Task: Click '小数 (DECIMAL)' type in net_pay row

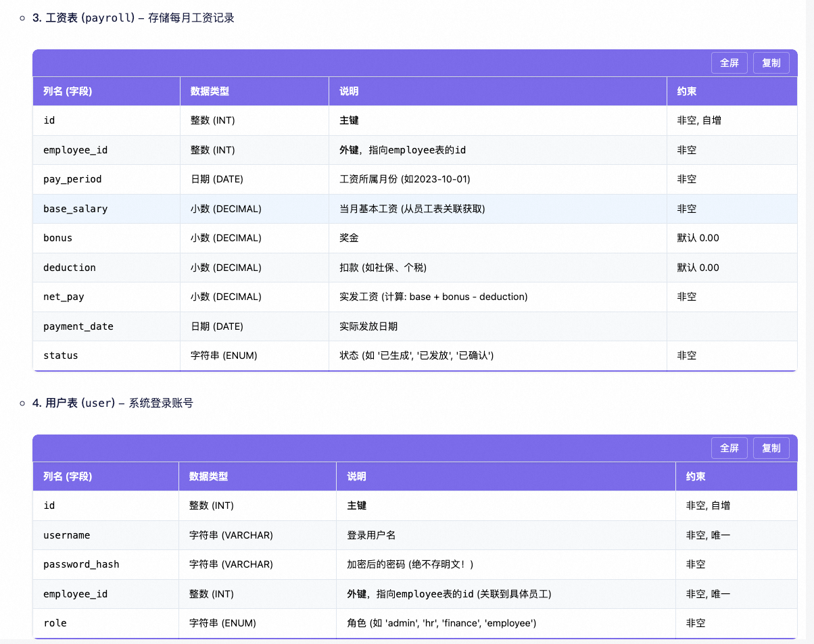Action: coord(226,297)
